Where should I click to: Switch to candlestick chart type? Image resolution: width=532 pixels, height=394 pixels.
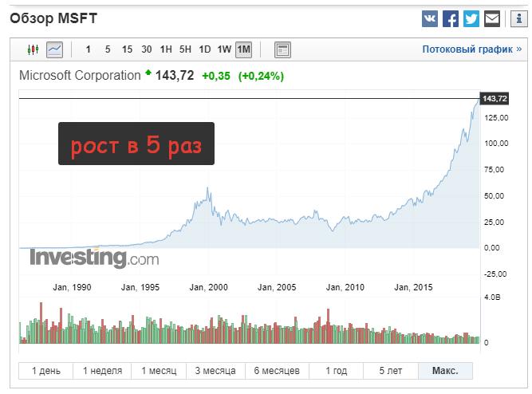tap(33, 49)
